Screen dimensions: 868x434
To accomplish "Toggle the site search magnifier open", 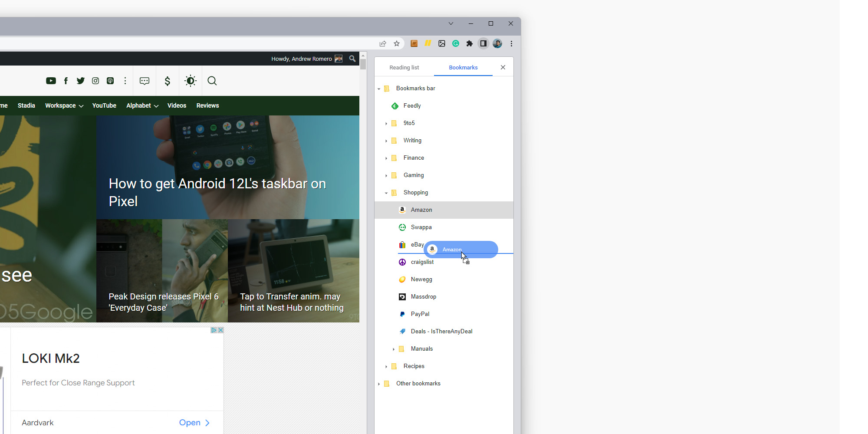I will coord(212,81).
